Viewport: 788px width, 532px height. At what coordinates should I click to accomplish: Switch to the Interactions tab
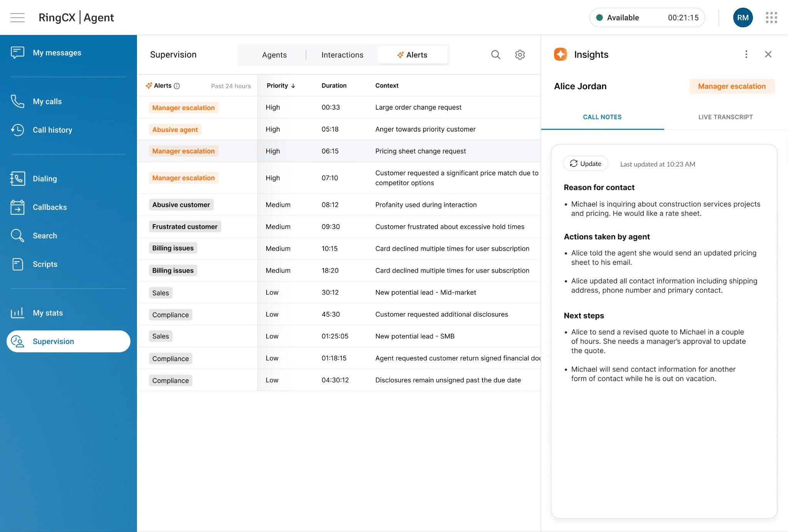click(x=342, y=55)
